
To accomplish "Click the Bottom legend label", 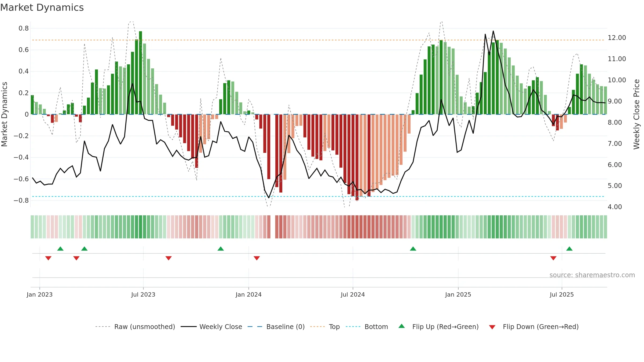I will pyautogui.click(x=376, y=327).
